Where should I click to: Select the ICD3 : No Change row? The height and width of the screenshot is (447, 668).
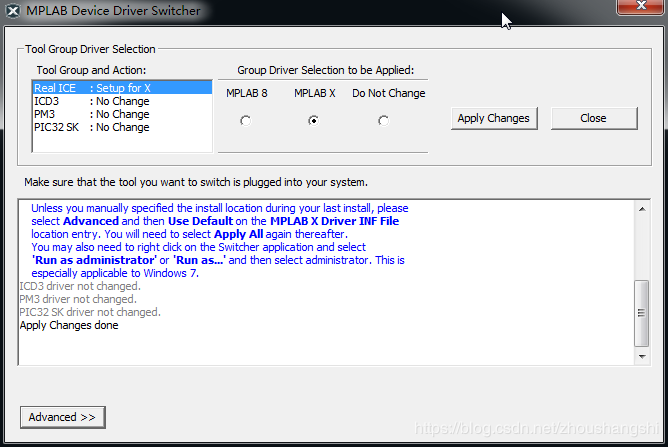point(122,101)
